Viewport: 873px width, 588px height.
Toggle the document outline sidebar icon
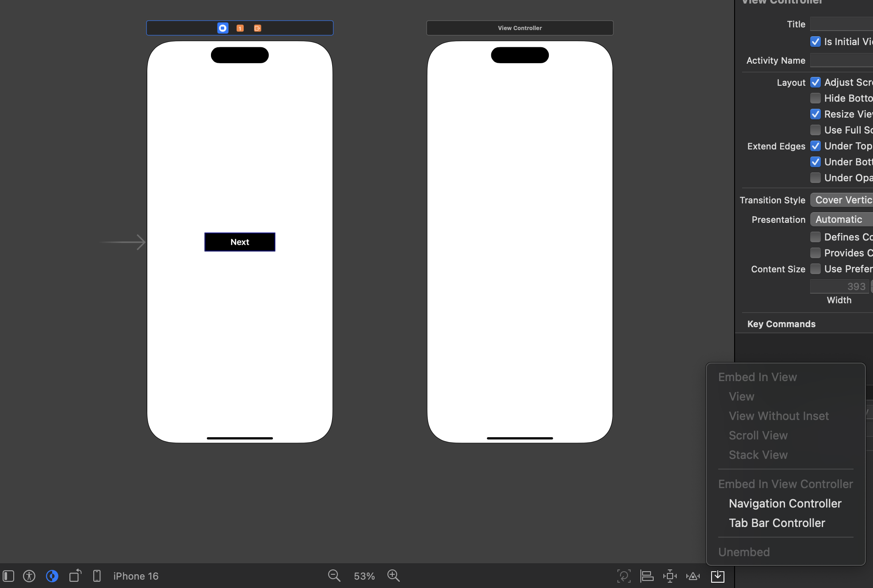click(x=8, y=576)
